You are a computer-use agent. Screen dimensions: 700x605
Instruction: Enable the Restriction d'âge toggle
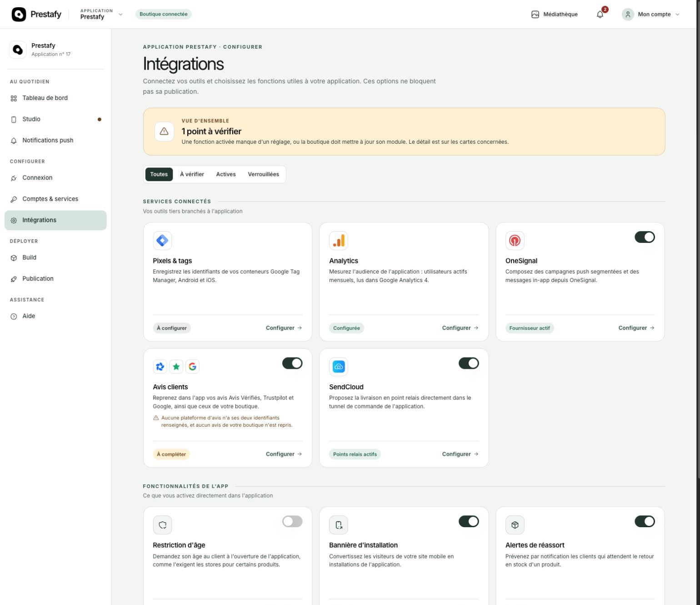pos(292,521)
